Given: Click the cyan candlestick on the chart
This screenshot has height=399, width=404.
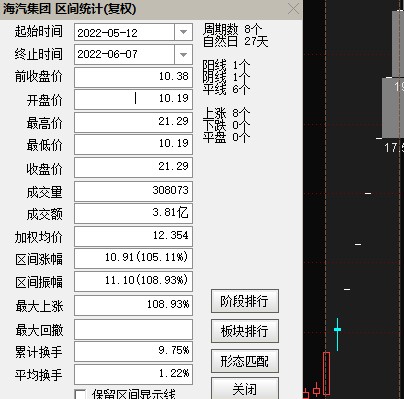Looking at the screenshot, I should coord(337,333).
